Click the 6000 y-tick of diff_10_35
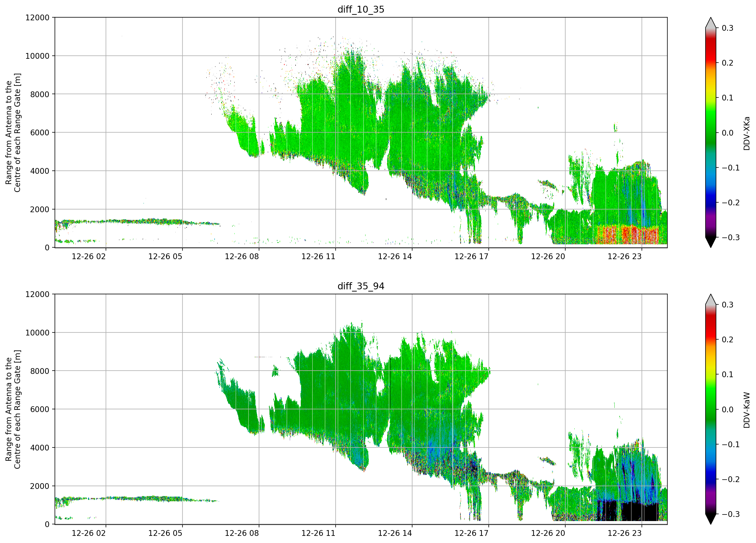This screenshot has height=543, width=756. [40, 133]
